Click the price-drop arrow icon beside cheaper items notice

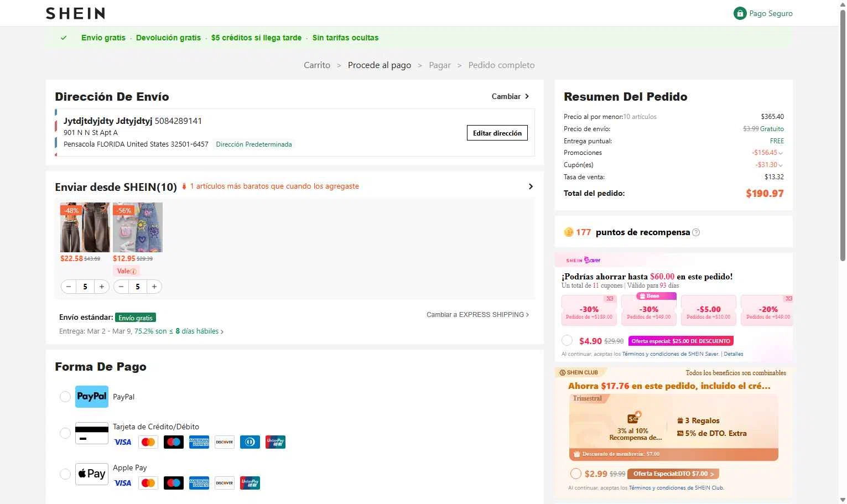184,186
